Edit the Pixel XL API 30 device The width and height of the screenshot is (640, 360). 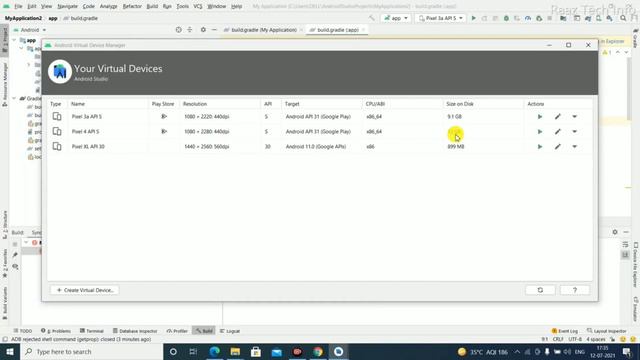pyautogui.click(x=558, y=147)
